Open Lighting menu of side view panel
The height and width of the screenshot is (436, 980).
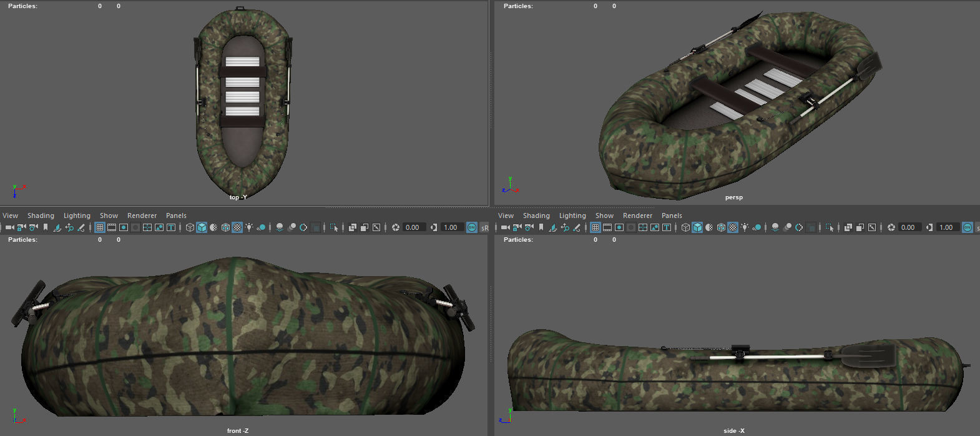coord(572,216)
